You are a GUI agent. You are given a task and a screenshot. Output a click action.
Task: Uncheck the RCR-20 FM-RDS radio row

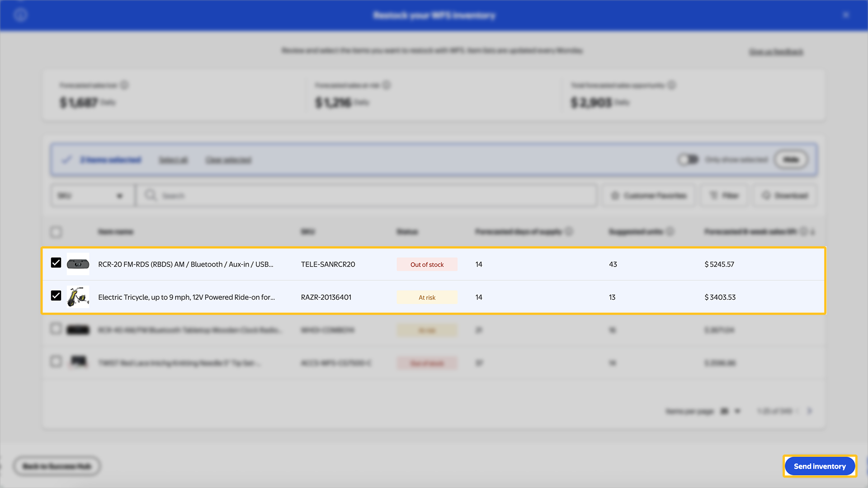click(x=56, y=262)
